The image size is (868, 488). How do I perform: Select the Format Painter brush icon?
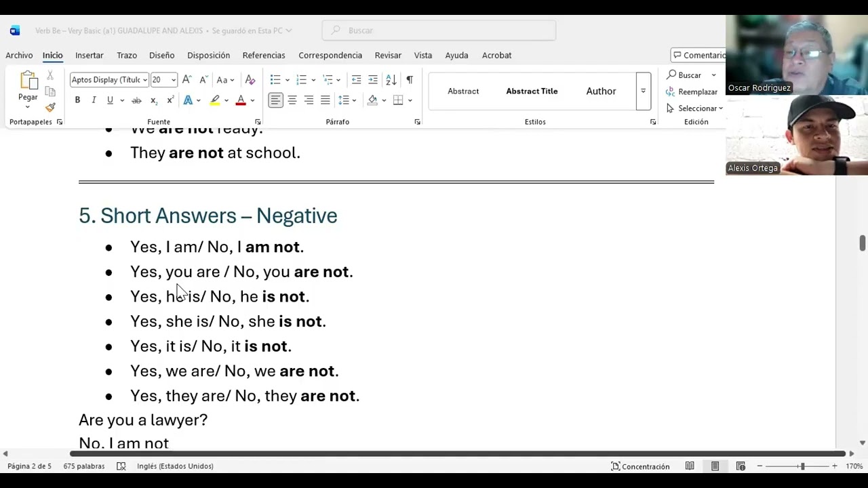point(50,107)
